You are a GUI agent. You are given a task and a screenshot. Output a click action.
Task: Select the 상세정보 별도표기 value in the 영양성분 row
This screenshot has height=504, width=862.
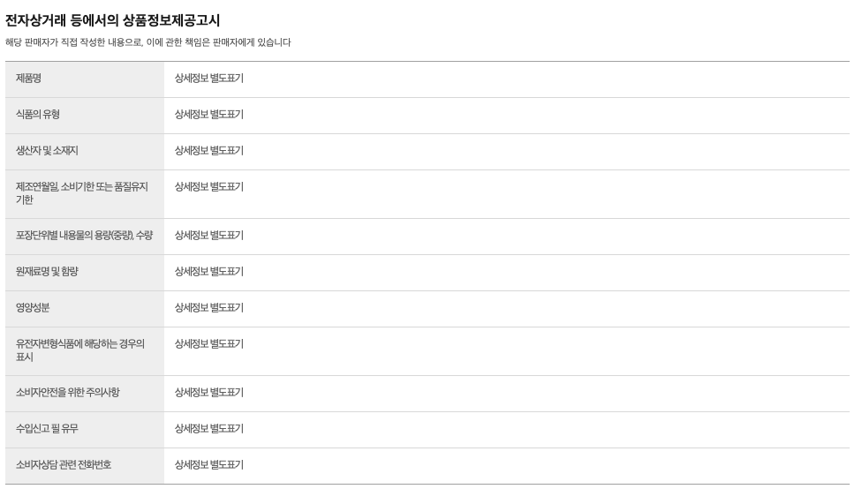pos(208,308)
